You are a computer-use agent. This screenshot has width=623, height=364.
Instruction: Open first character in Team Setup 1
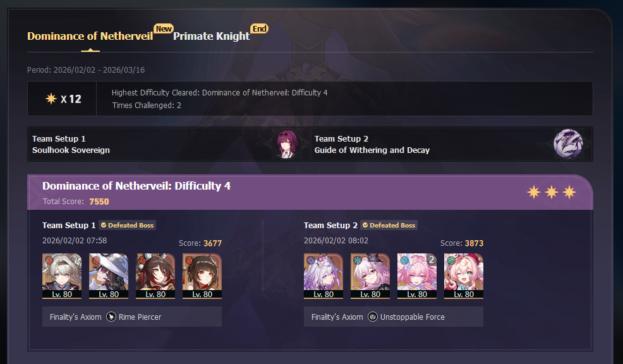pyautogui.click(x=62, y=276)
